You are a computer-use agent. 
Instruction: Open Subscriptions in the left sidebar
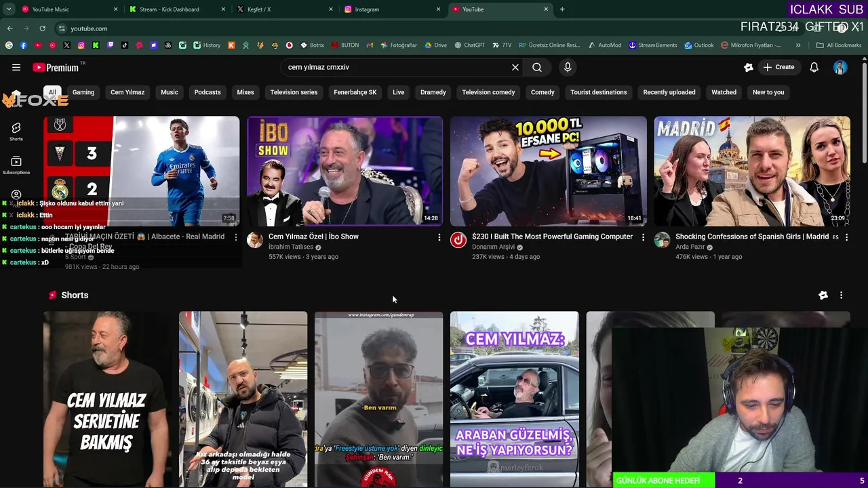[16, 165]
